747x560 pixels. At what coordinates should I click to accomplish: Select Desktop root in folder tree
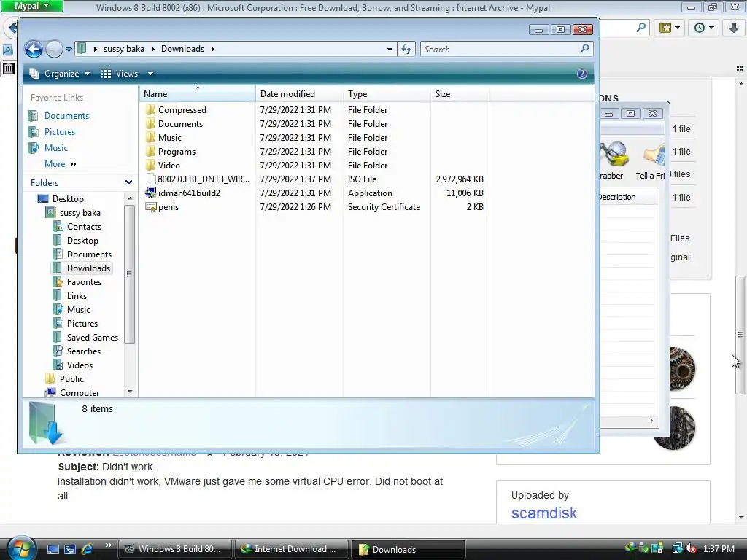(68, 199)
